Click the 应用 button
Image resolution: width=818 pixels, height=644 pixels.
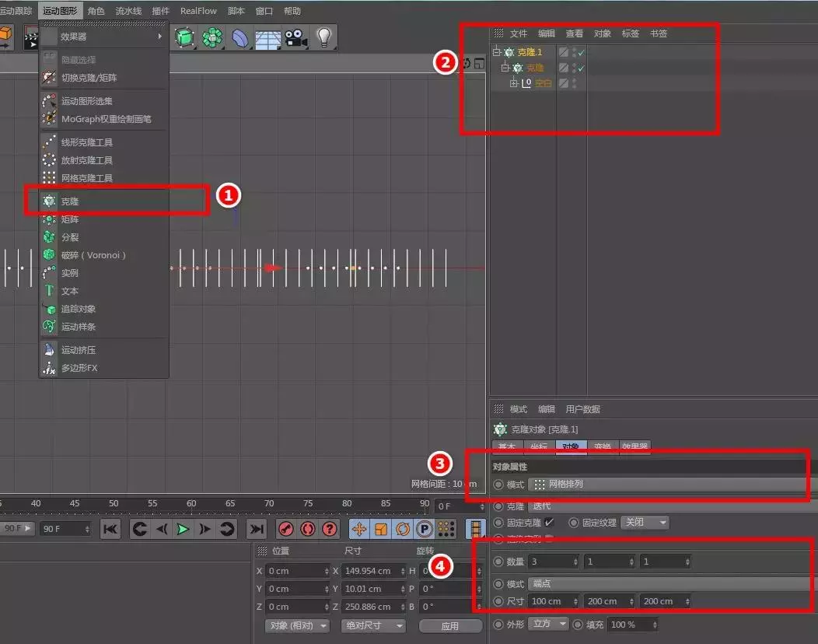coord(449,626)
